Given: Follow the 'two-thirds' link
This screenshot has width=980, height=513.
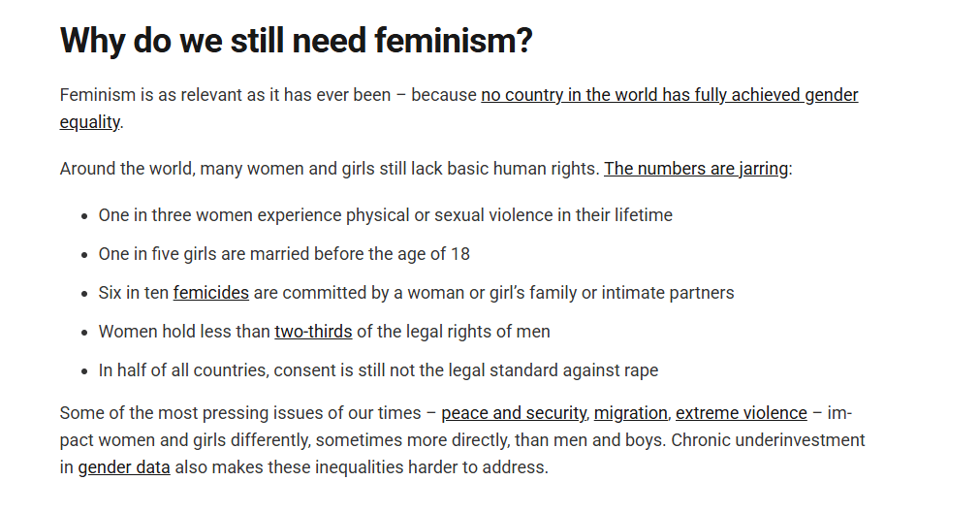Looking at the screenshot, I should coord(313,332).
